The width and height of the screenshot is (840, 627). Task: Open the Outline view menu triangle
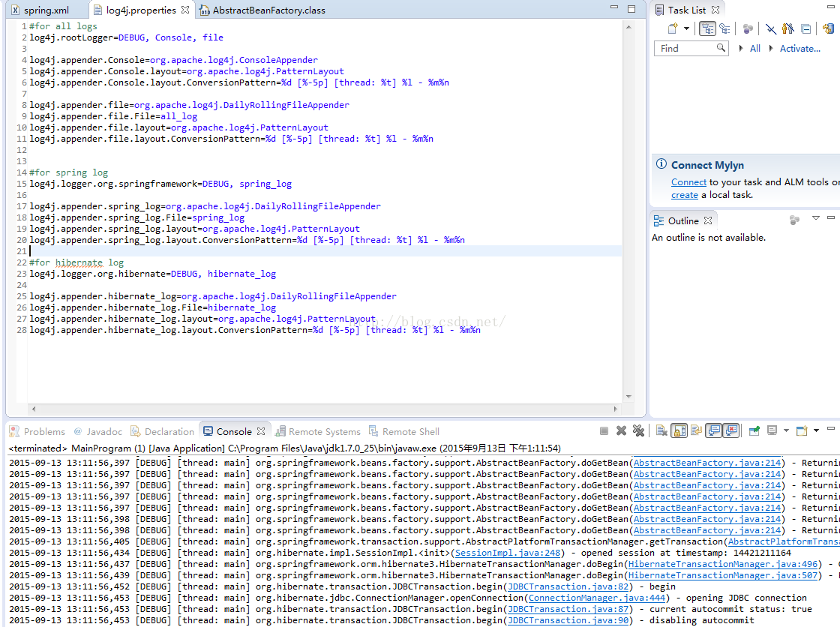(816, 218)
